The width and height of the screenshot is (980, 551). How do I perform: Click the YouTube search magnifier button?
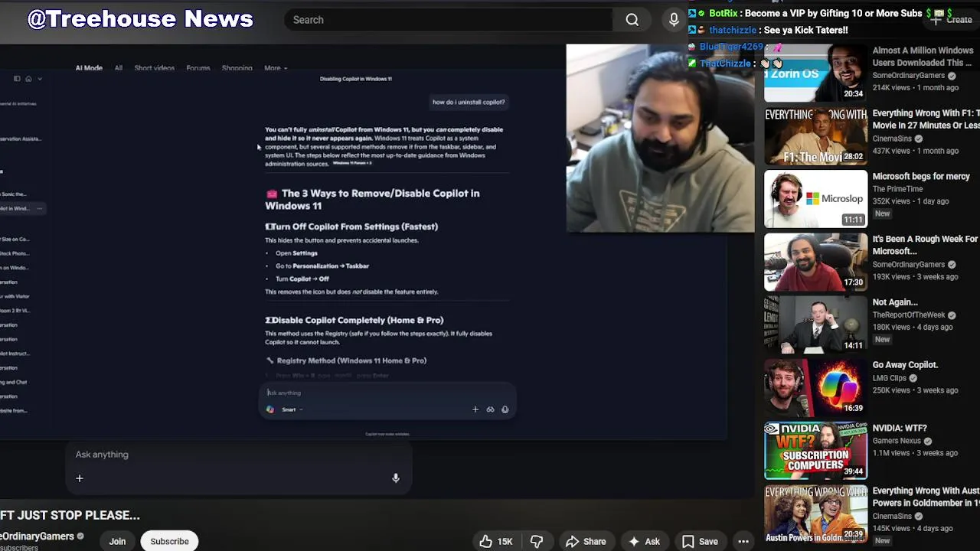[x=632, y=20]
